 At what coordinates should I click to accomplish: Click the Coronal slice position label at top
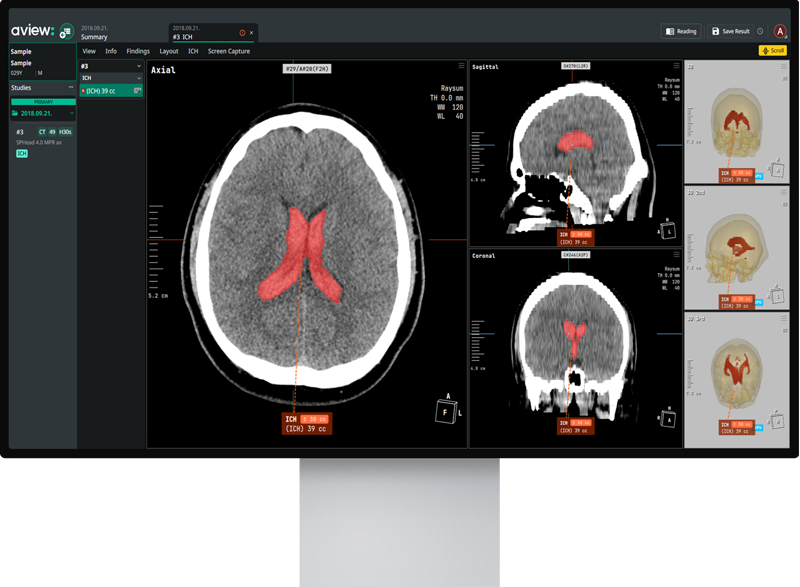tap(576, 254)
